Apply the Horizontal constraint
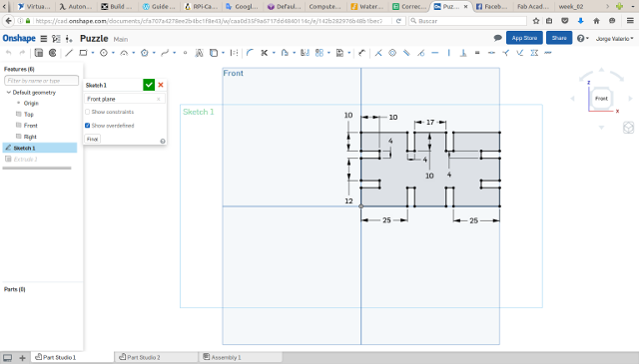 435,53
